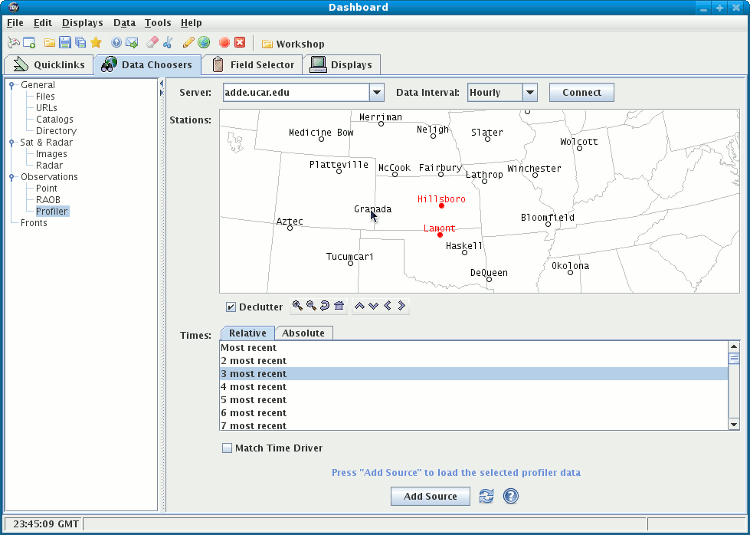
Task: Uncheck the Declutter checkbox
Action: (231, 307)
